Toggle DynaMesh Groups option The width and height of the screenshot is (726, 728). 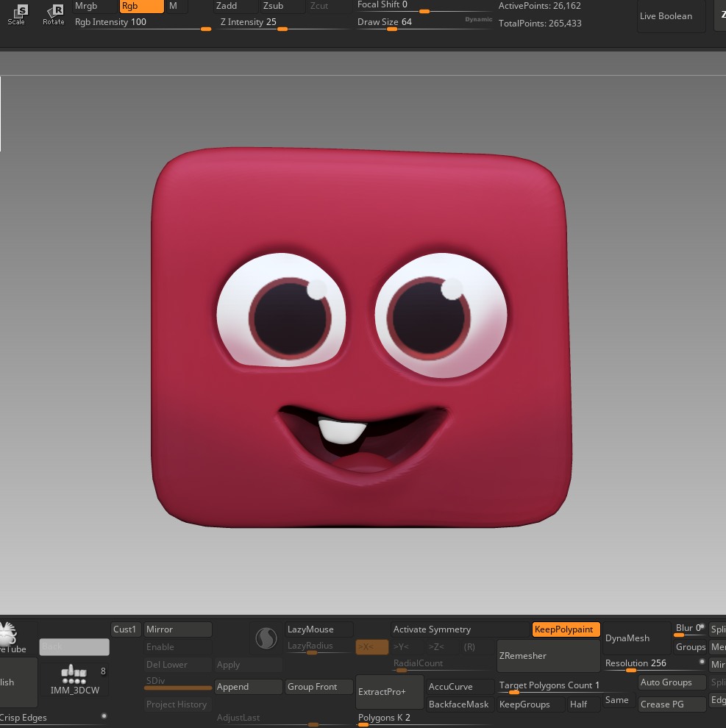click(x=689, y=647)
